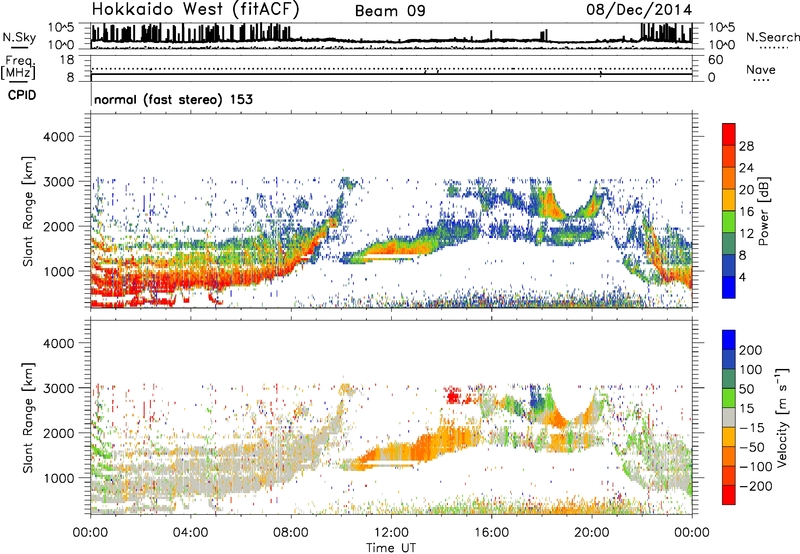Image resolution: width=800 pixels, height=554 pixels.
Task: Click the '16:00' time tick label
Action: (491, 533)
